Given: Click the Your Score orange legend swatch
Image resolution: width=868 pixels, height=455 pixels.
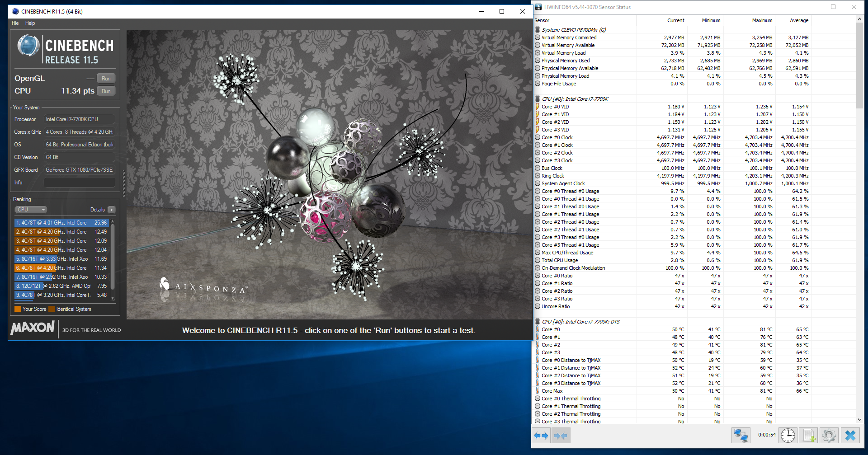Looking at the screenshot, I should tap(18, 309).
